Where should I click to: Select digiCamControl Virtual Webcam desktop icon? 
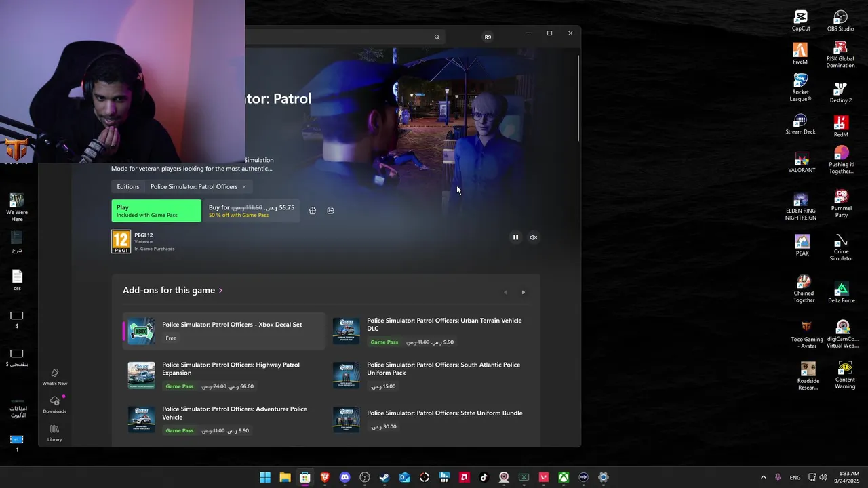pos(842,334)
